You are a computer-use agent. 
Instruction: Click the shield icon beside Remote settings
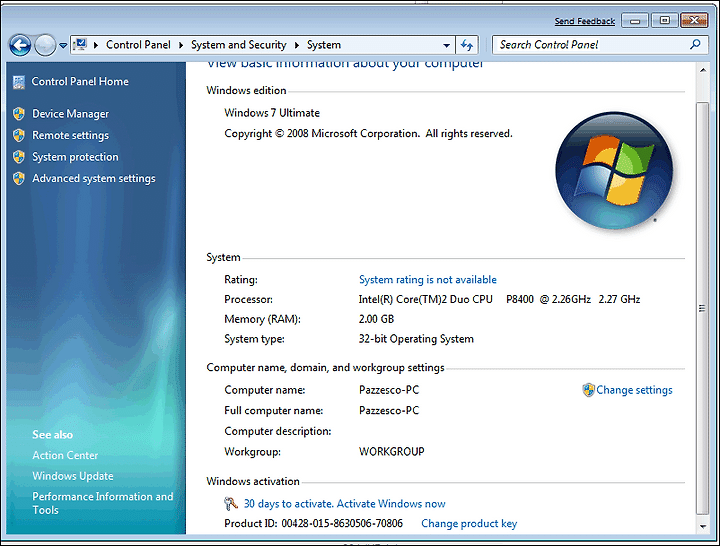pyautogui.click(x=19, y=135)
